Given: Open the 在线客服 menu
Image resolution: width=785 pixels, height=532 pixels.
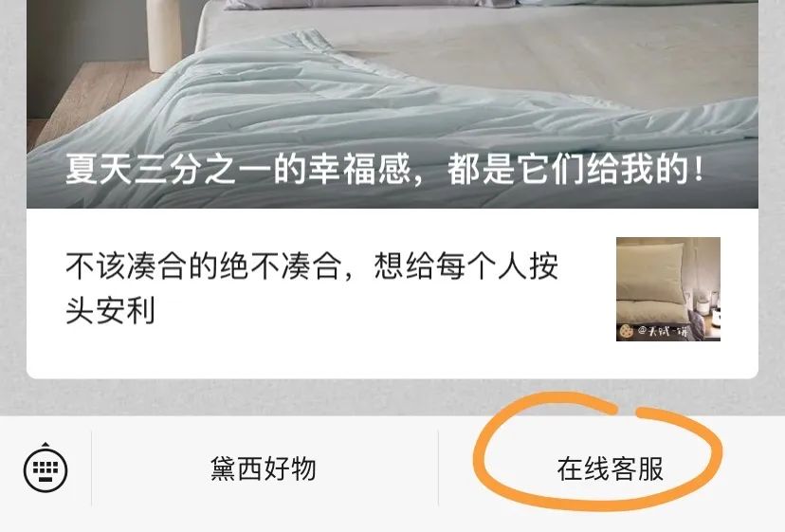Looking at the screenshot, I should point(611,468).
